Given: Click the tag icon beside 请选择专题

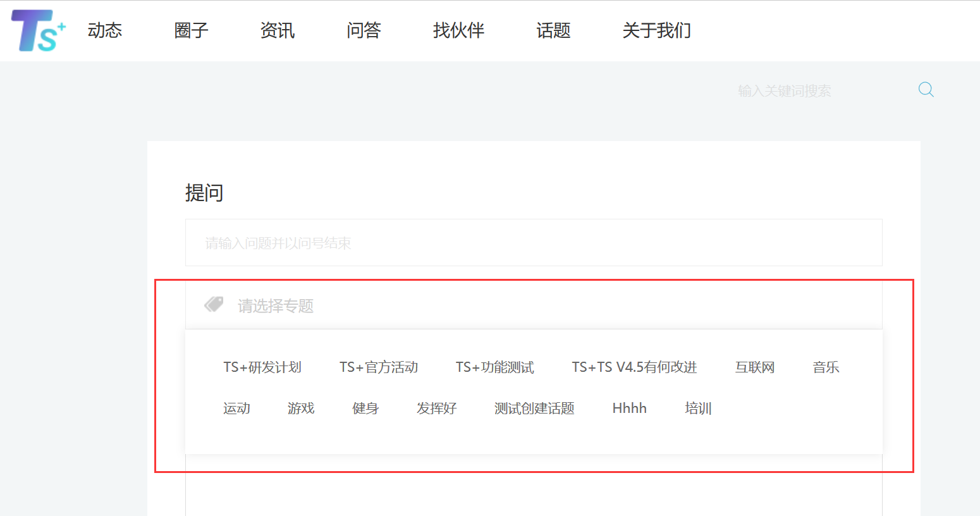Looking at the screenshot, I should (x=214, y=305).
